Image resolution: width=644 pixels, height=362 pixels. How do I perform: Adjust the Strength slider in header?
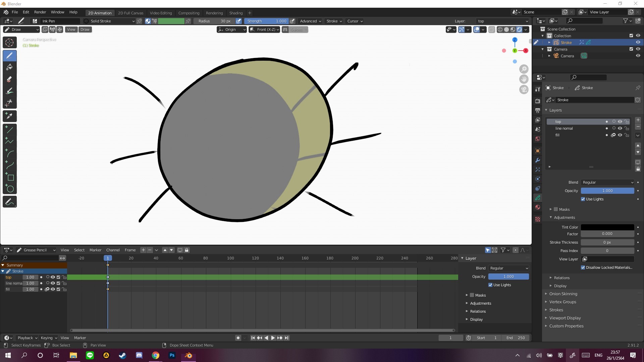point(267,21)
